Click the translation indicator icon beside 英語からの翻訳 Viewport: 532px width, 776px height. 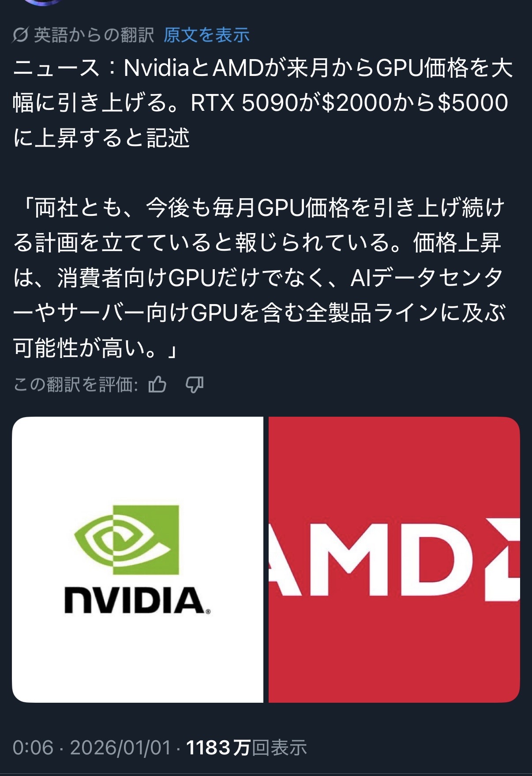(x=20, y=35)
